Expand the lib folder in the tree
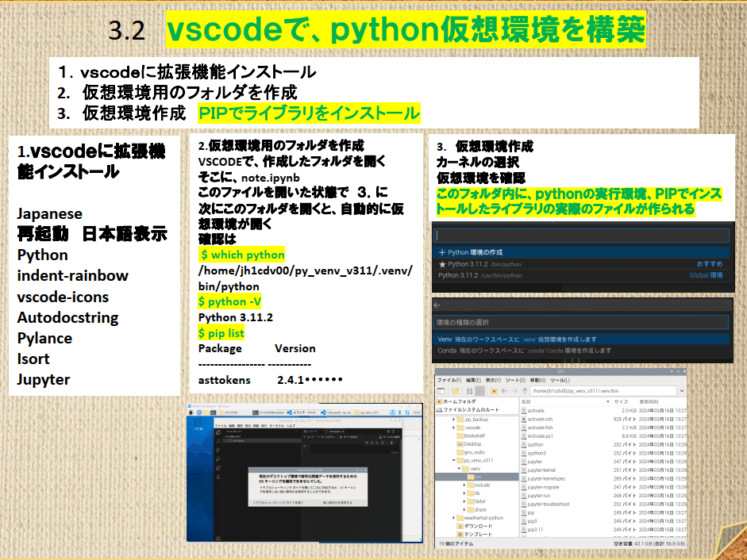The image size is (747, 560). tap(464, 493)
